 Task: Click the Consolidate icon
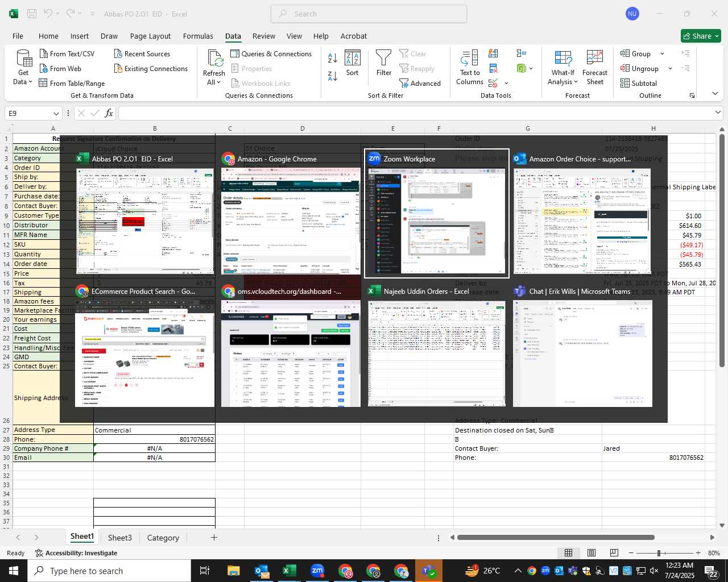click(x=522, y=53)
